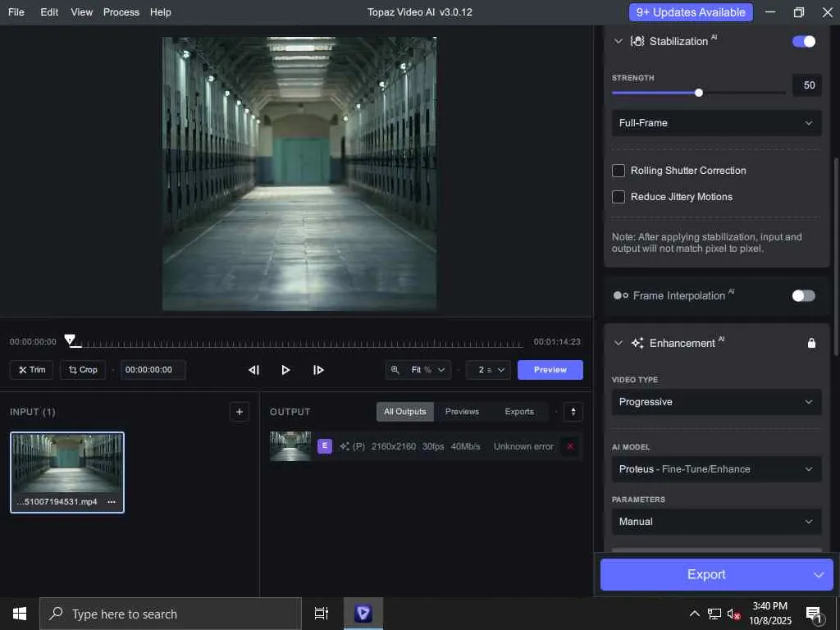This screenshot has height=630, width=840.
Task: Open the Process menu
Action: [121, 12]
